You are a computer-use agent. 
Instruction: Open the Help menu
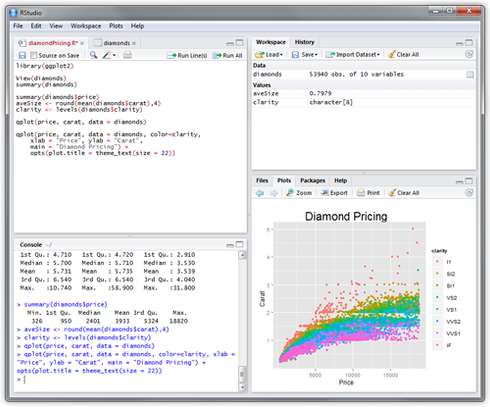137,26
